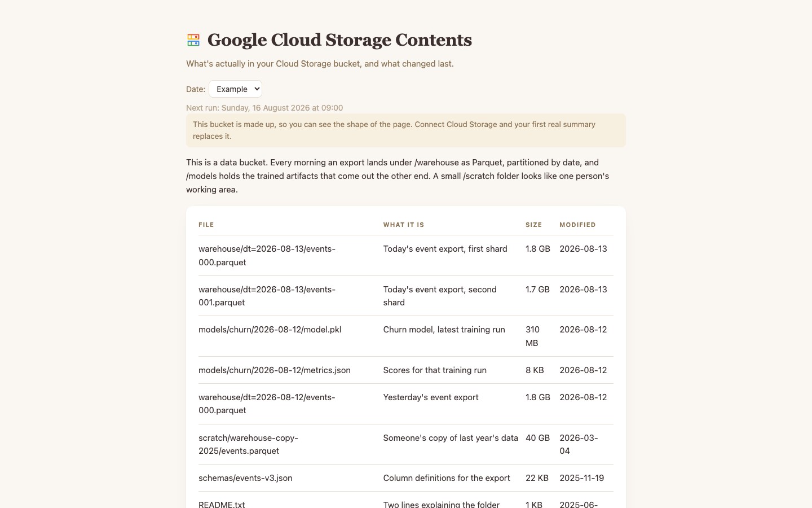Click schemas/events-v3.json file name
Screen dimensions: 812x508
(x=245, y=478)
